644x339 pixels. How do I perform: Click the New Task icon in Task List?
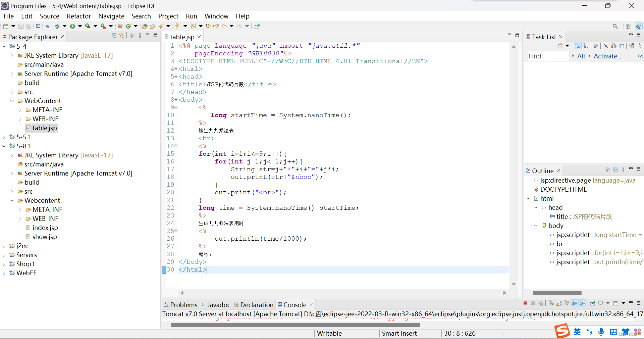560,46
